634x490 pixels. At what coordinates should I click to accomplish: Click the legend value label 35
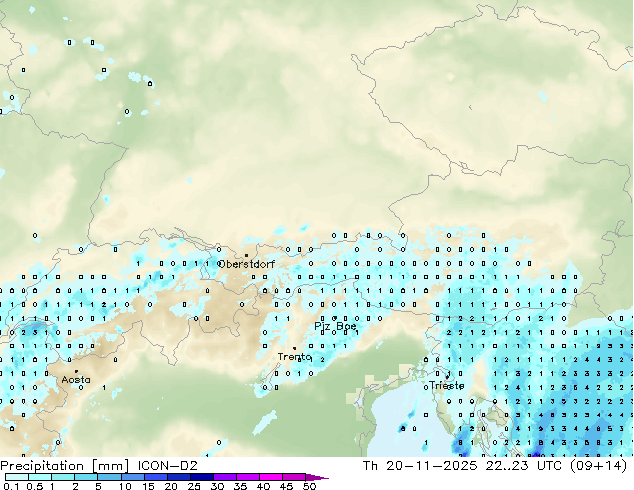pos(240,486)
